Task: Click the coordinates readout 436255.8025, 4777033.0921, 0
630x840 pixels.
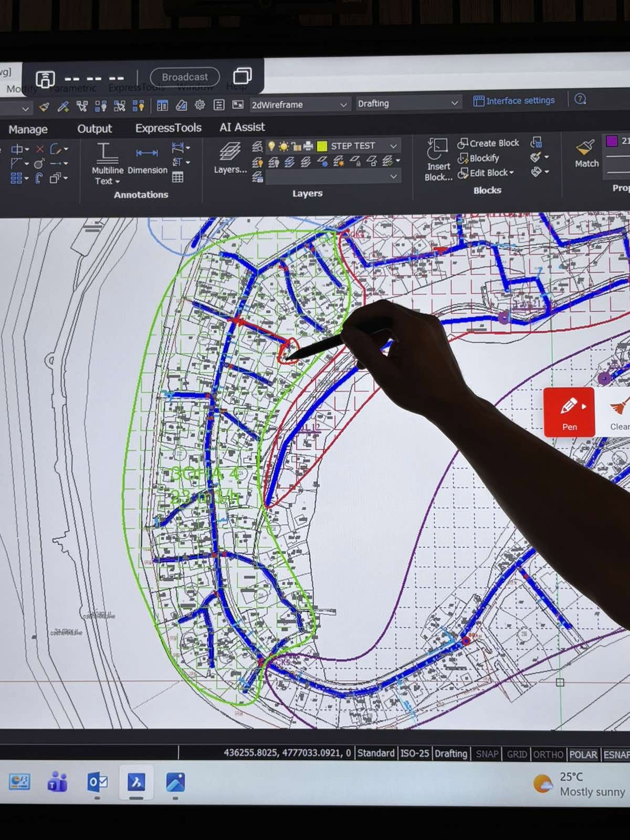Action: pos(287,752)
